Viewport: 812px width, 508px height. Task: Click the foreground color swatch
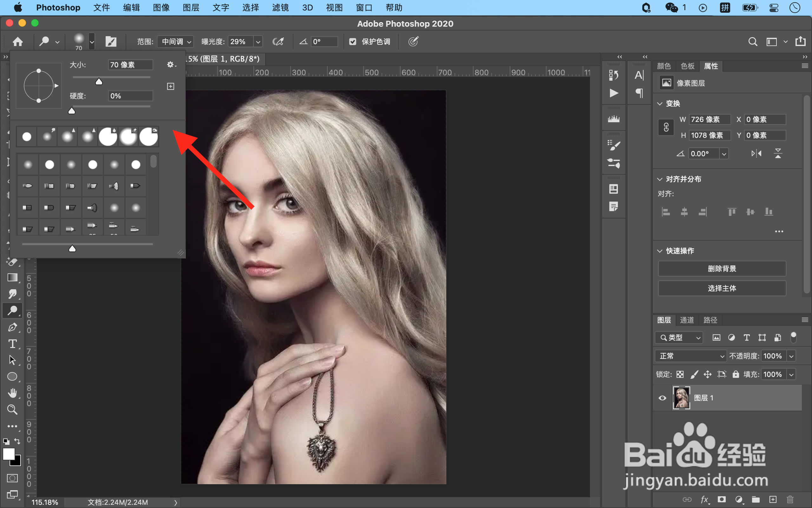pos(8,454)
